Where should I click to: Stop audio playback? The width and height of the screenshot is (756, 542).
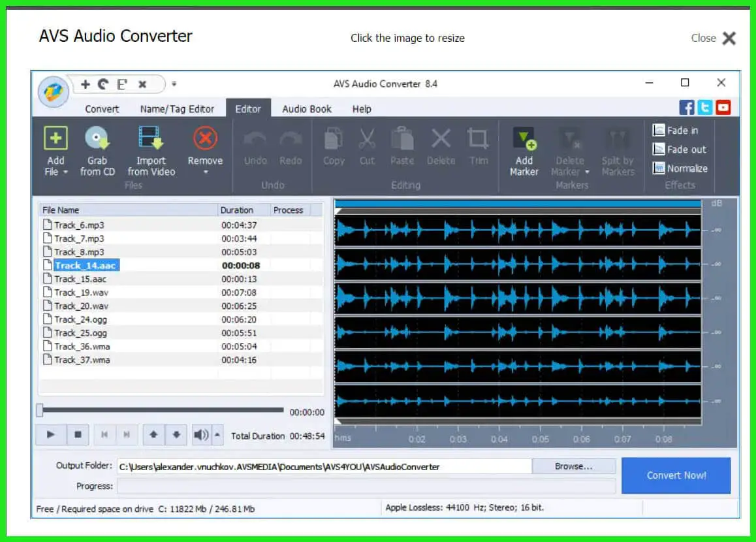(78, 435)
